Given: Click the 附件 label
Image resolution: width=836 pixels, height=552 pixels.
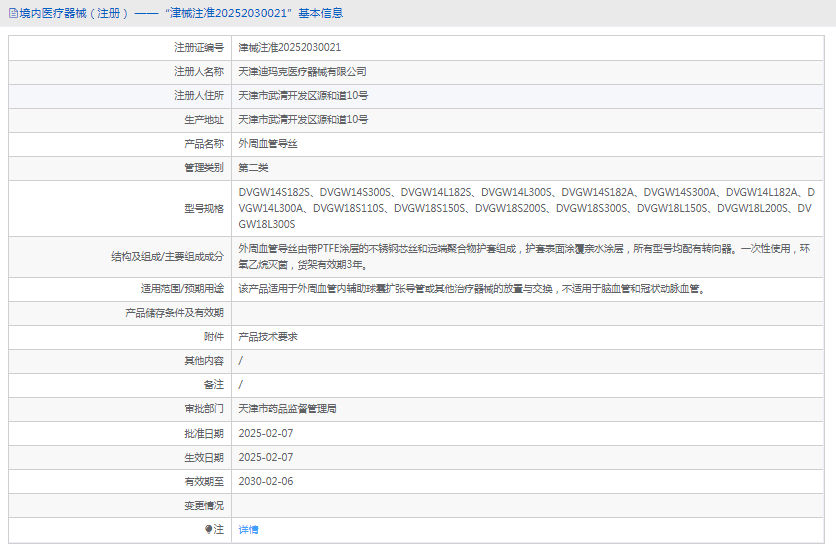Looking at the screenshot, I should point(214,337).
